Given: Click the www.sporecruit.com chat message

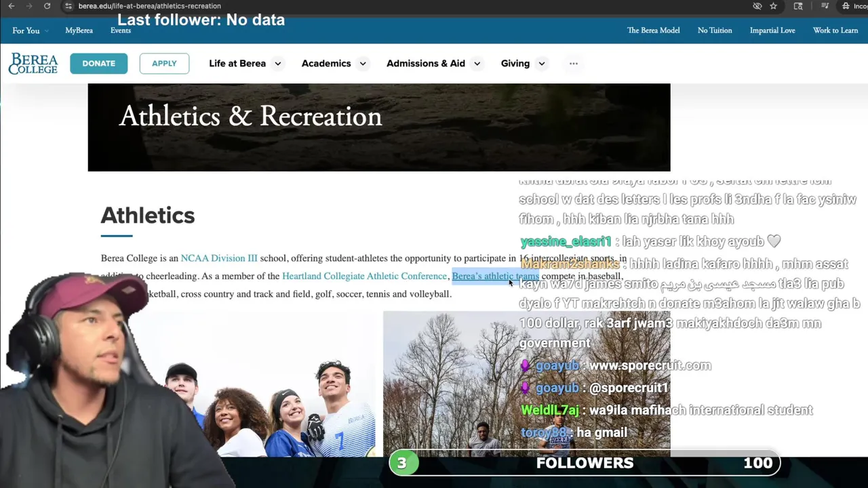Looking at the screenshot, I should (x=650, y=366).
